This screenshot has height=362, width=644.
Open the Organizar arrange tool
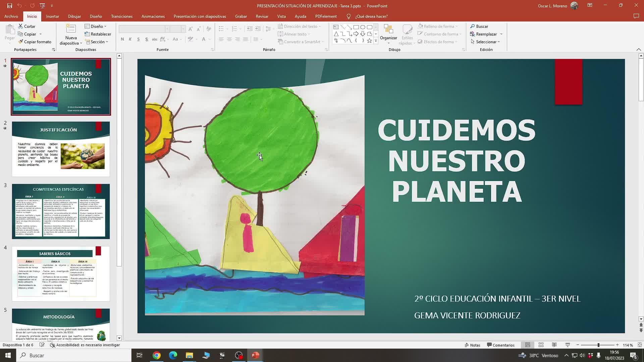click(x=388, y=33)
